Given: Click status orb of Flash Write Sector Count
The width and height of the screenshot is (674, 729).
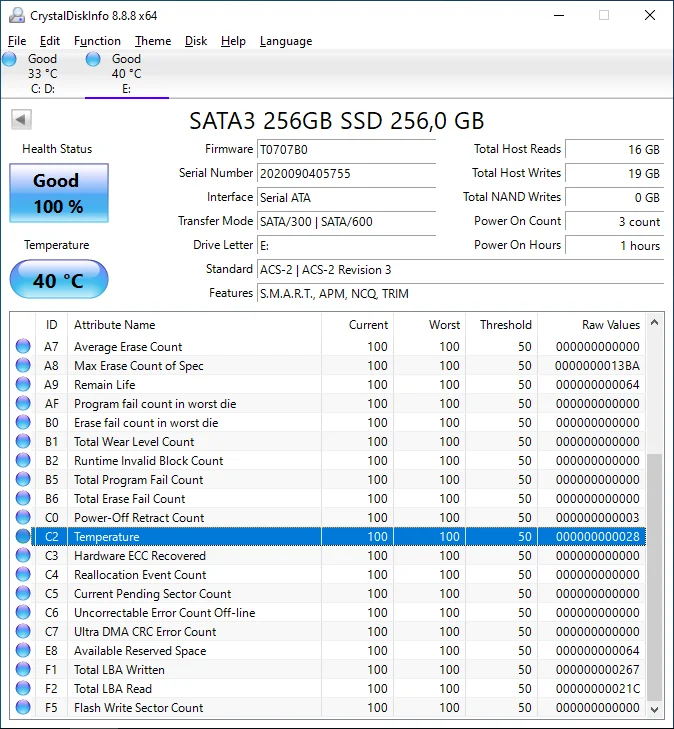Looking at the screenshot, I should tap(23, 708).
